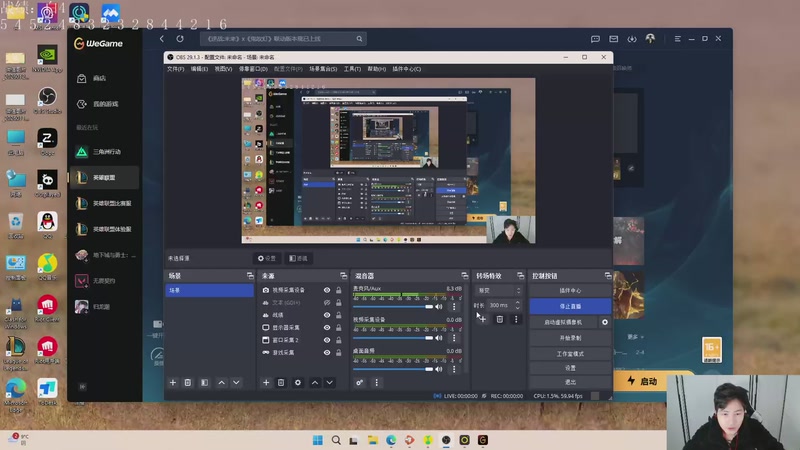Toggle the lock on 视频采集设备 source
The image size is (800, 450).
click(x=338, y=290)
